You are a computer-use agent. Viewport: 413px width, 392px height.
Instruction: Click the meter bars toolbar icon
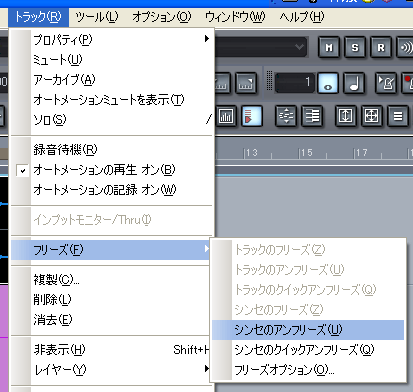pyautogui.click(x=226, y=116)
